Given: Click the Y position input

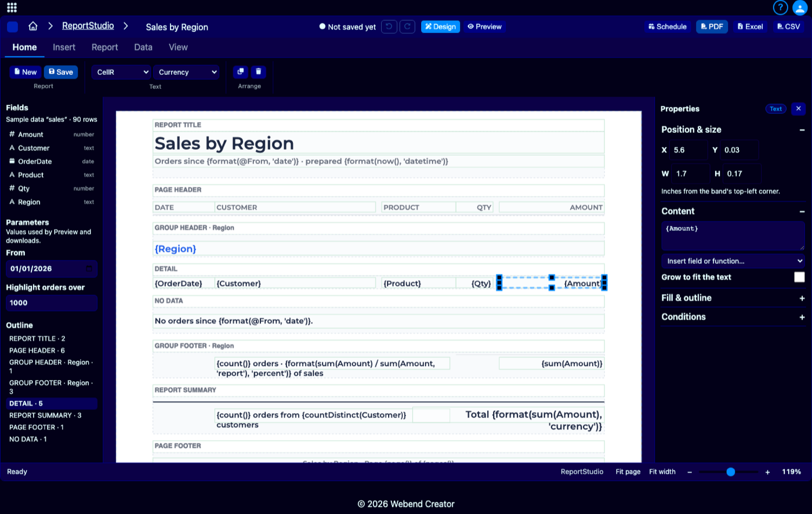Looking at the screenshot, I should point(739,150).
